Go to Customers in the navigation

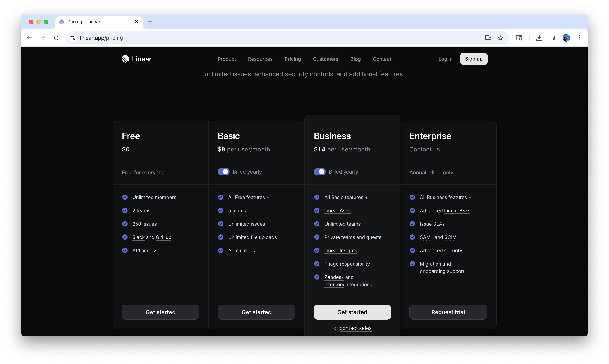pos(325,59)
